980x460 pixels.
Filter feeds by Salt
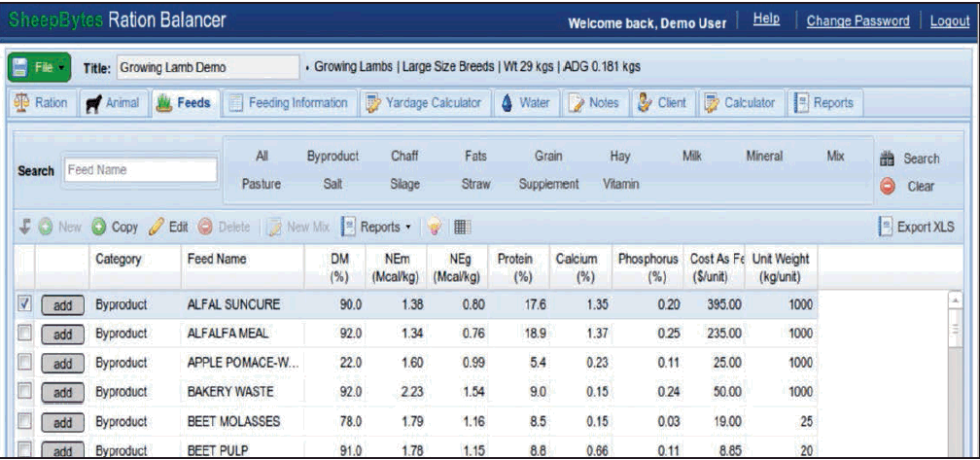tap(332, 185)
